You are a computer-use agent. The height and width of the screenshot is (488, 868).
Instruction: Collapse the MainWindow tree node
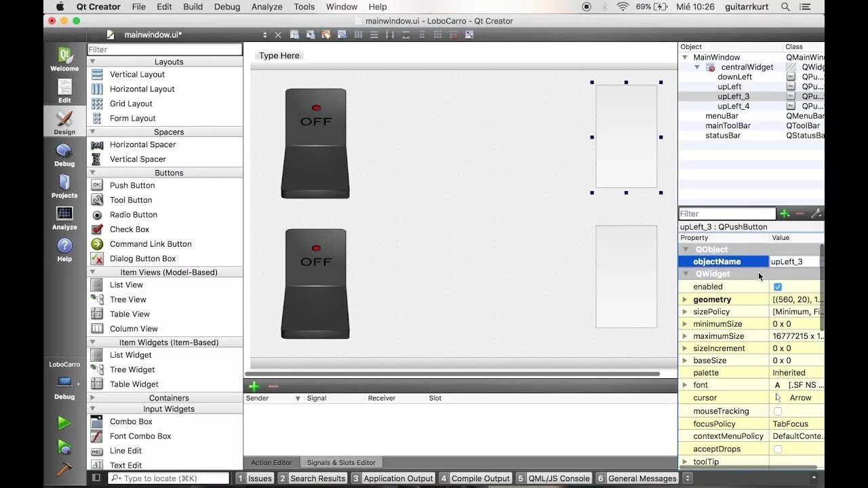coord(685,58)
